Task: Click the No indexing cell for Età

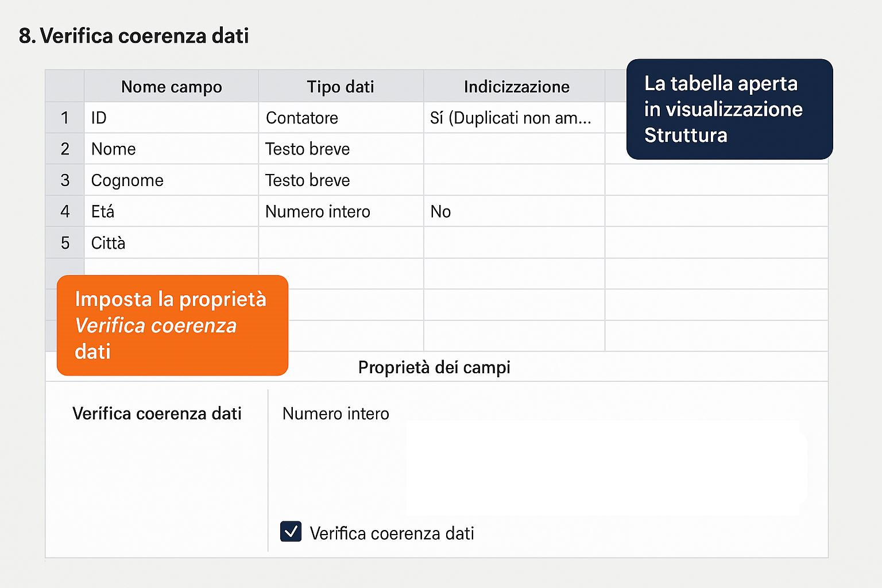Action: pos(513,211)
